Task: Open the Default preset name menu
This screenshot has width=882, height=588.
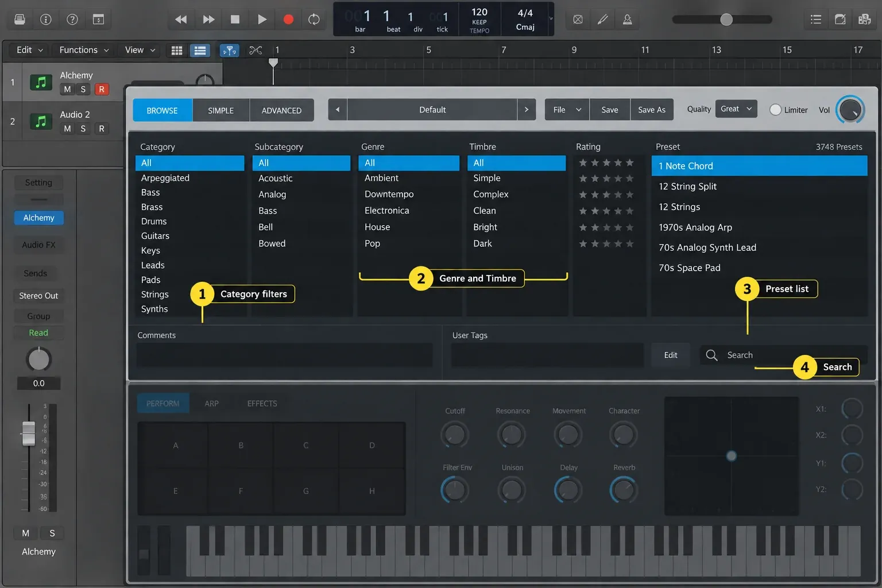Action: (x=432, y=110)
